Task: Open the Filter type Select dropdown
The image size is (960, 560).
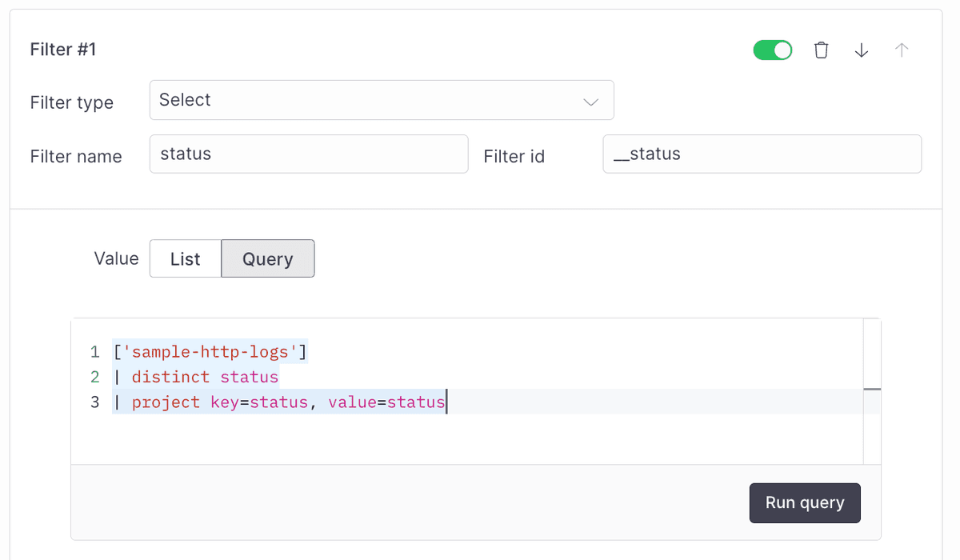Action: click(x=382, y=100)
